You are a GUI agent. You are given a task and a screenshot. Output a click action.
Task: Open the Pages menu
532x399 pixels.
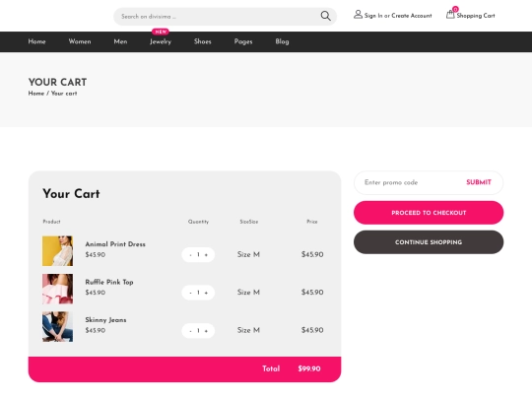coord(243,41)
